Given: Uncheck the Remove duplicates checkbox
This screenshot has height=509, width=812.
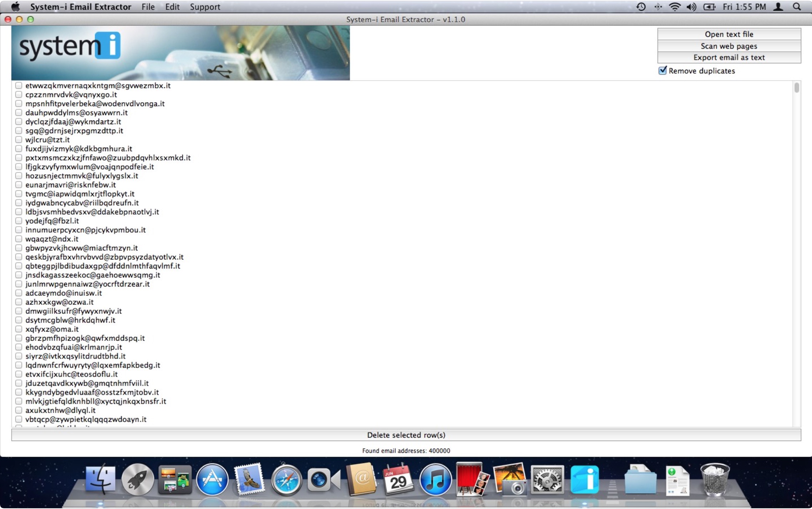Looking at the screenshot, I should click(x=663, y=71).
